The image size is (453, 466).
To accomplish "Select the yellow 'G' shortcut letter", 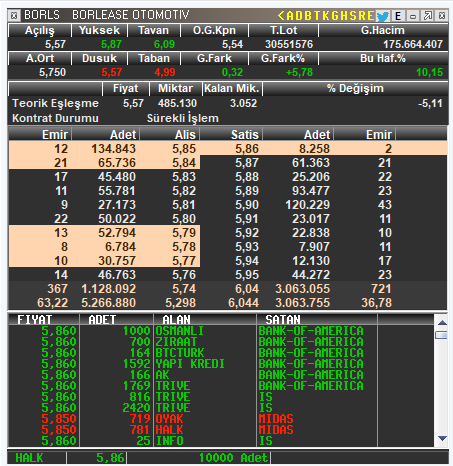I will (x=335, y=15).
